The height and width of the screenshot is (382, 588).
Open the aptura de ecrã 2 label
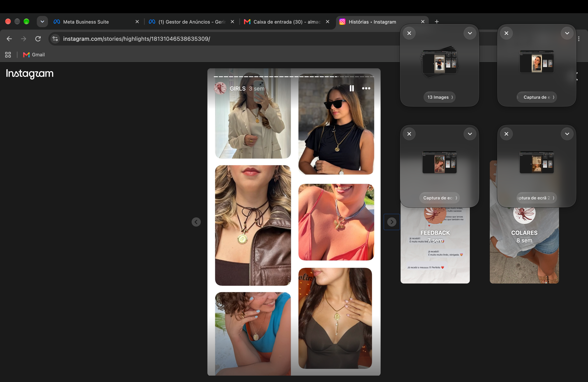(x=537, y=198)
